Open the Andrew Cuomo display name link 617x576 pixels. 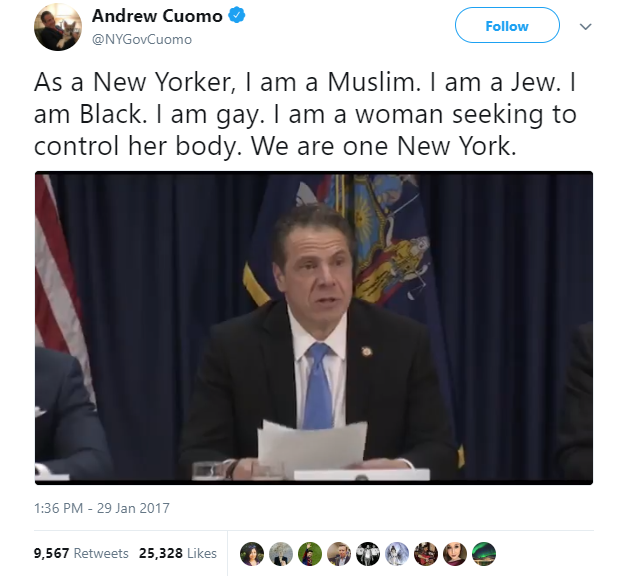157,16
